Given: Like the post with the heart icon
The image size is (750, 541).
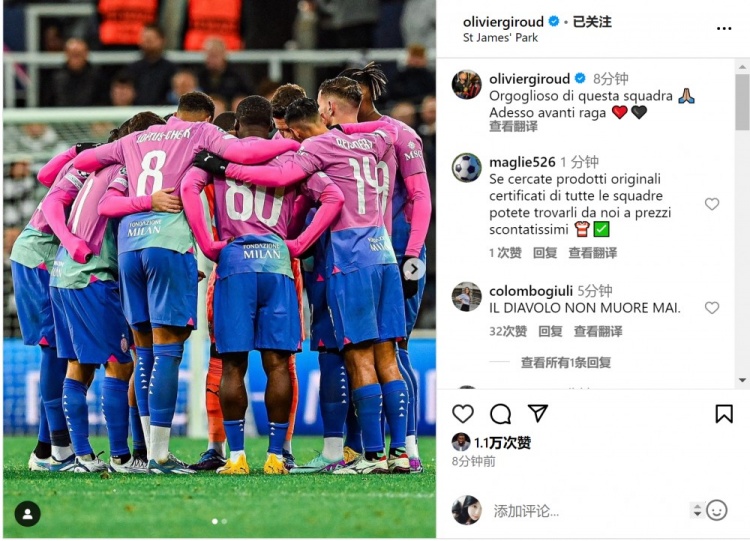Looking at the screenshot, I should pyautogui.click(x=463, y=414).
